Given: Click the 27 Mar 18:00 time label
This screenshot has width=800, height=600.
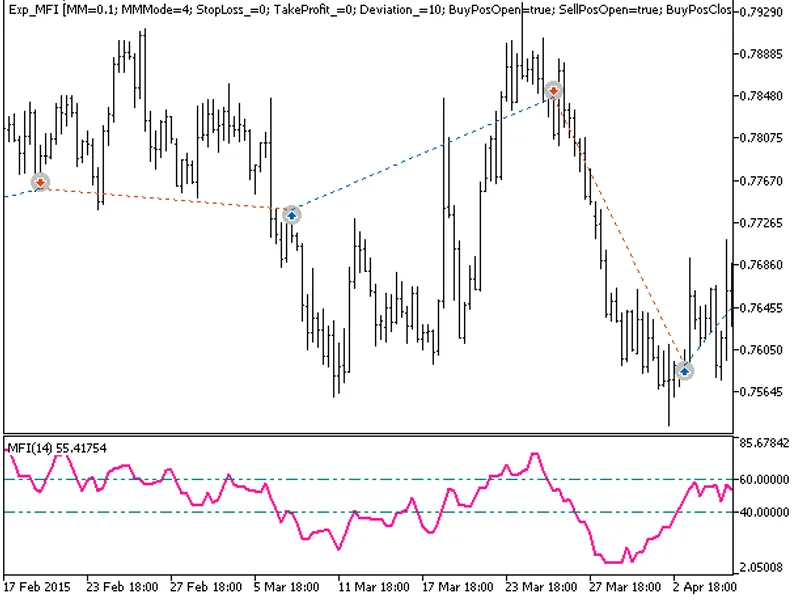Looking at the screenshot, I should pos(625,587).
